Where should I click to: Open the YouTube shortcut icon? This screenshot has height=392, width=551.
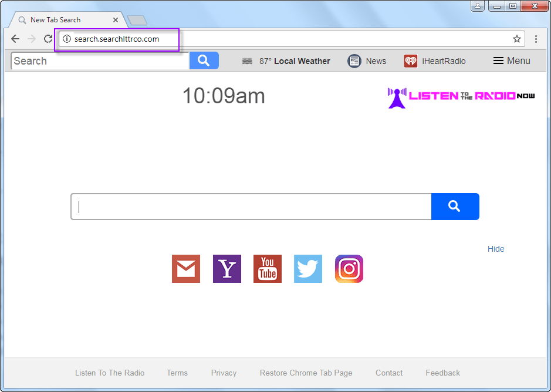click(268, 269)
